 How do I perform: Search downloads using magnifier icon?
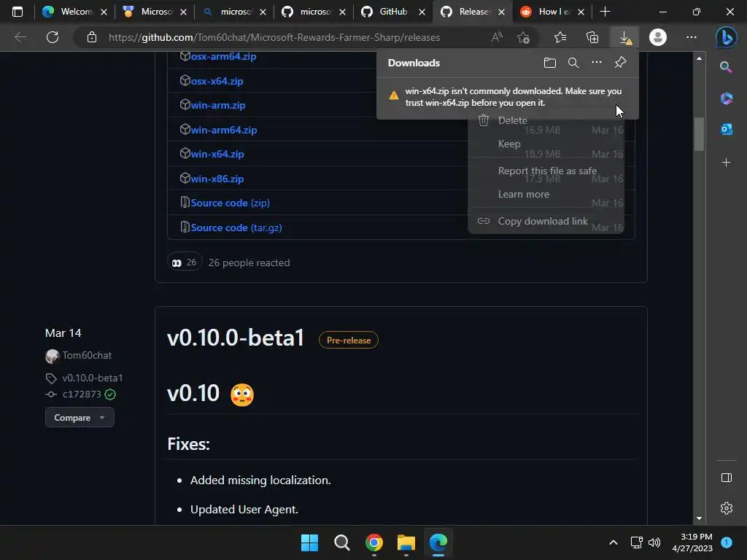point(573,63)
